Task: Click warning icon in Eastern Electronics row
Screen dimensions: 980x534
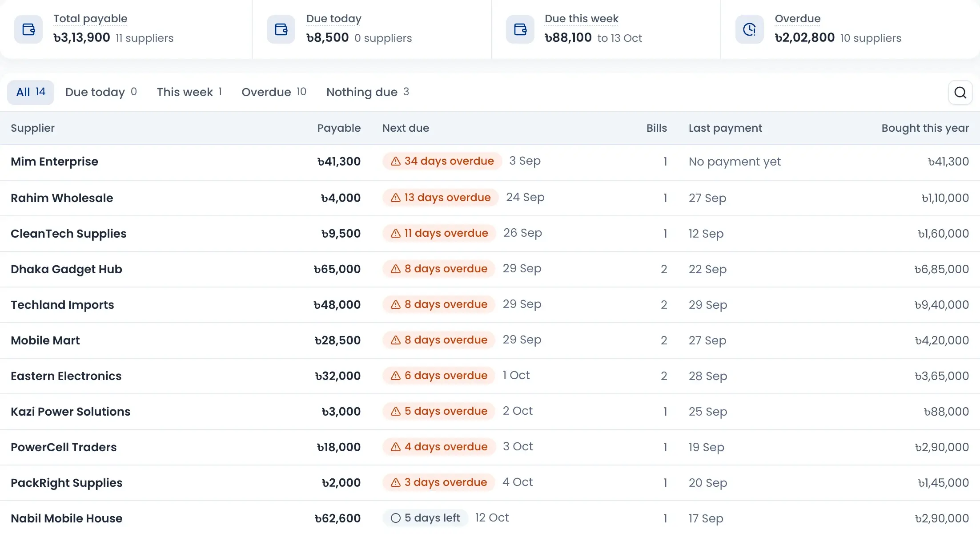Action: [396, 376]
